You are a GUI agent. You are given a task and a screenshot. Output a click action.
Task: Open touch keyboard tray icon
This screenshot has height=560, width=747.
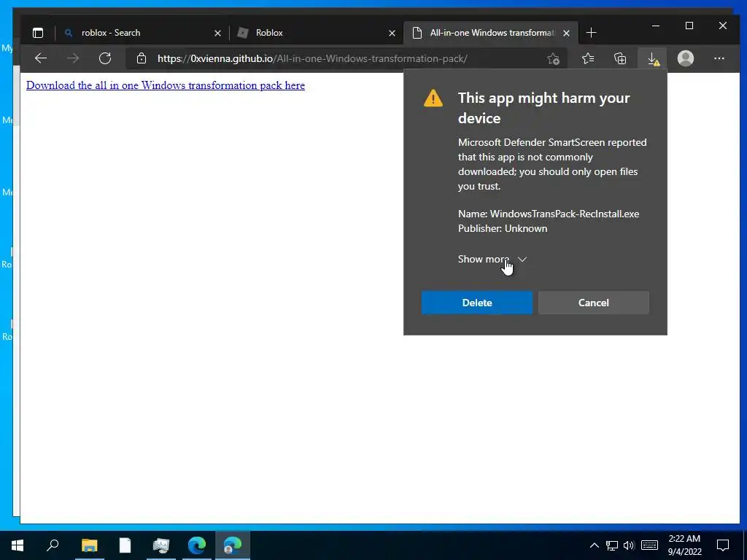tap(649, 545)
